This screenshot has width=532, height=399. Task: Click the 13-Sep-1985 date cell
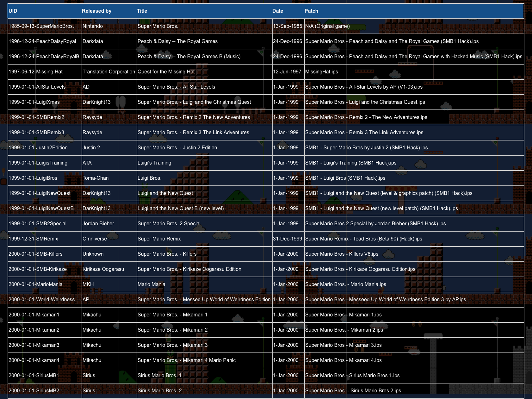tap(288, 26)
